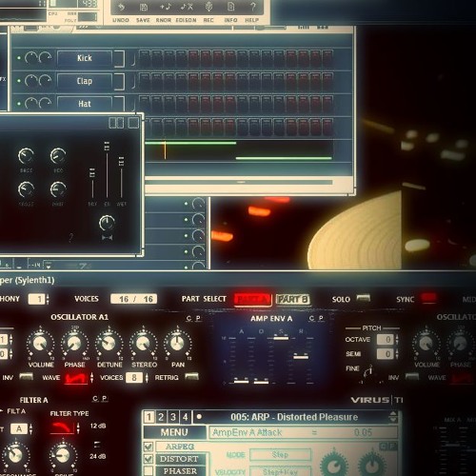Toggle the Solo switch
This screenshot has width=476, height=476.
tap(364, 299)
